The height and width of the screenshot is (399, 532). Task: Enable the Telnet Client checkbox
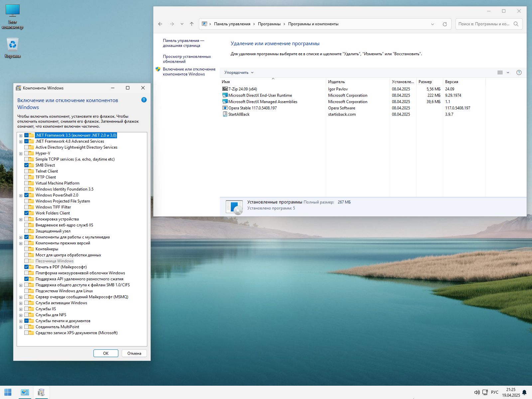27,171
